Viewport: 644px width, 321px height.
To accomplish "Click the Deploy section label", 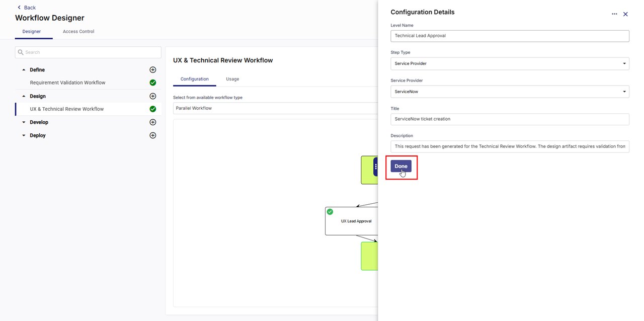I will click(38, 135).
